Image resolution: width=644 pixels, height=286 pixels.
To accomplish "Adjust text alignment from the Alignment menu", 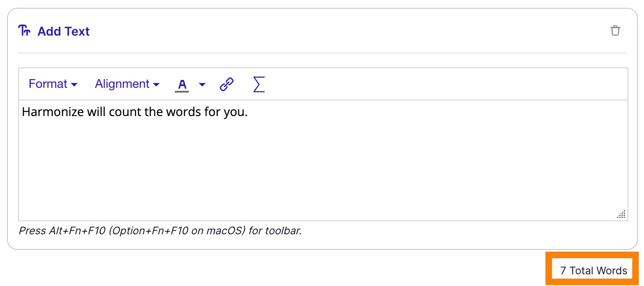I will click(127, 83).
